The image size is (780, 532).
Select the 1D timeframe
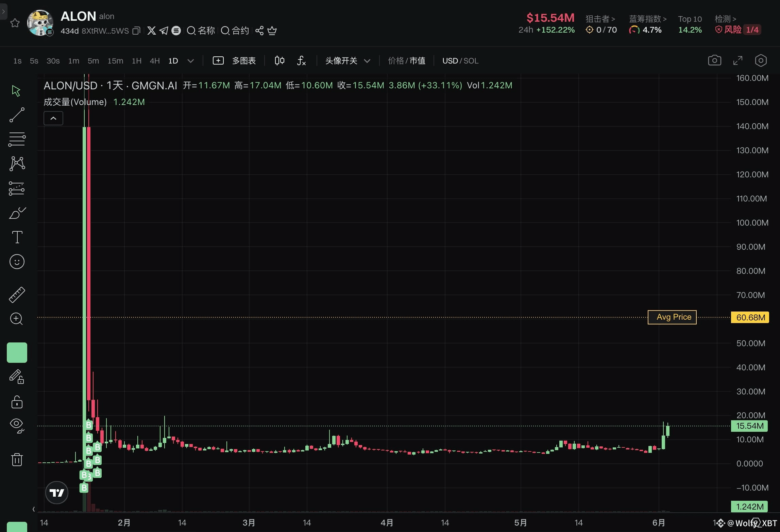pyautogui.click(x=173, y=61)
